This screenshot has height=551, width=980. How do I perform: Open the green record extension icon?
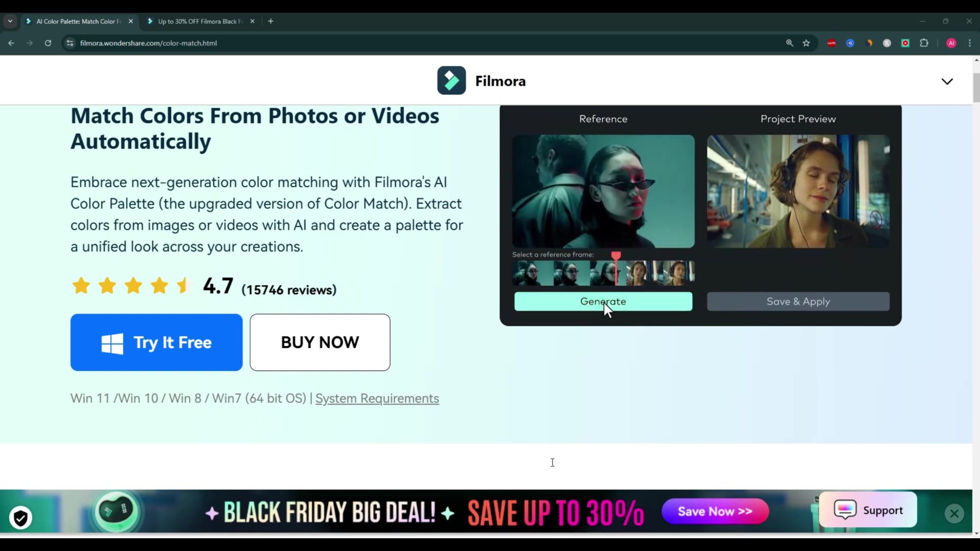pyautogui.click(x=905, y=43)
